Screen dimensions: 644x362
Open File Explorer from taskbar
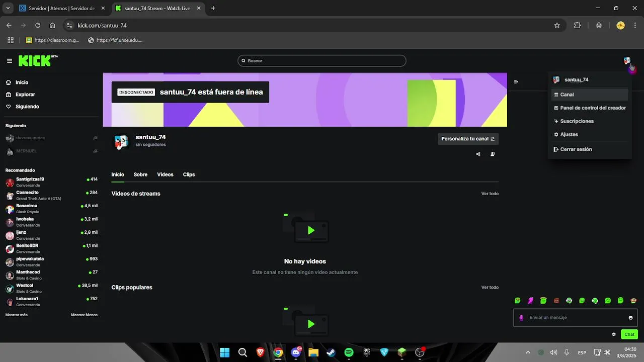pos(313,352)
